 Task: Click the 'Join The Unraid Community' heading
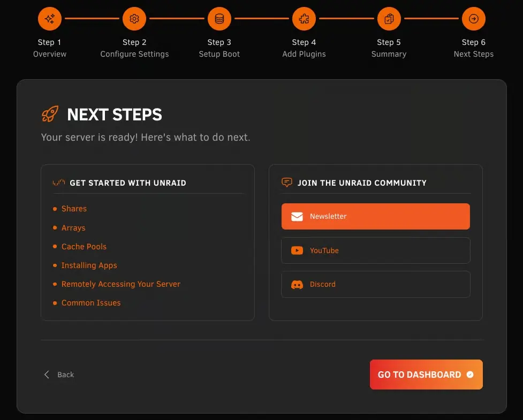(362, 182)
